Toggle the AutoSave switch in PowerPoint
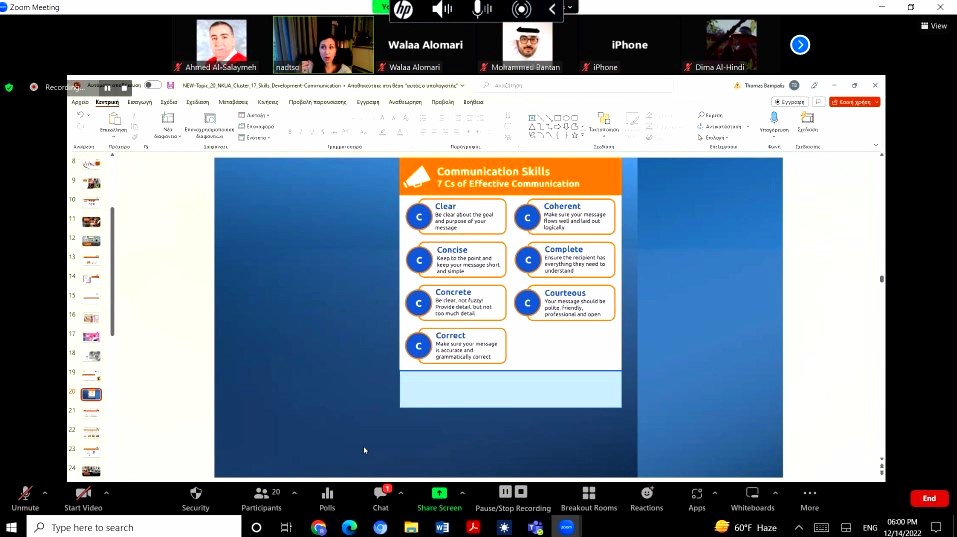 (x=153, y=85)
